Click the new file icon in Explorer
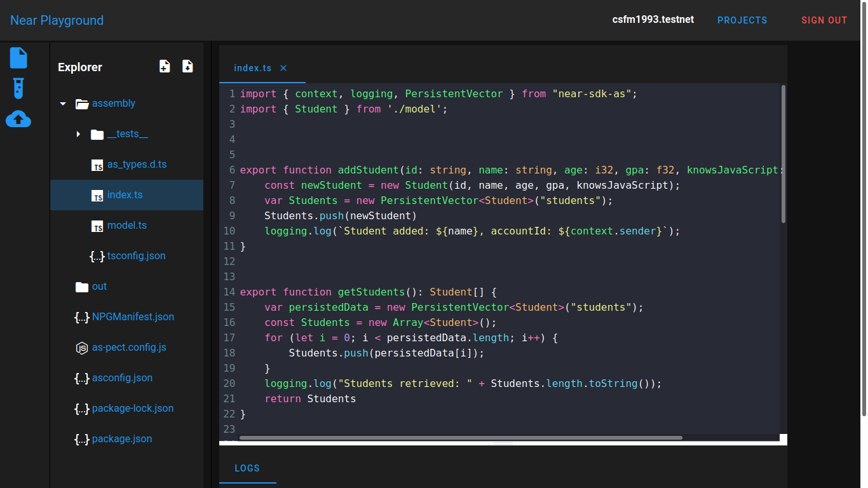The image size is (868, 488). coord(165,66)
